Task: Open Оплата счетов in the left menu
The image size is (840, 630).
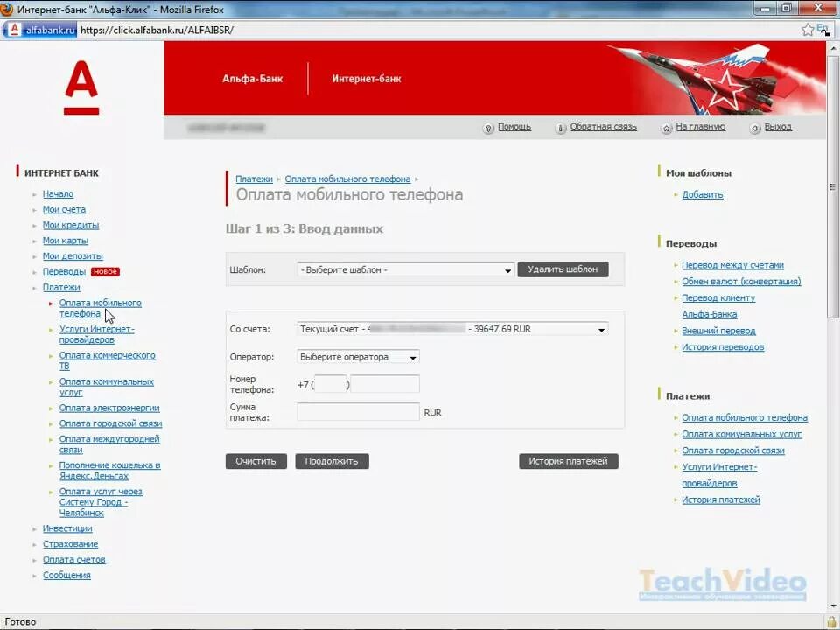Action: 73,559
